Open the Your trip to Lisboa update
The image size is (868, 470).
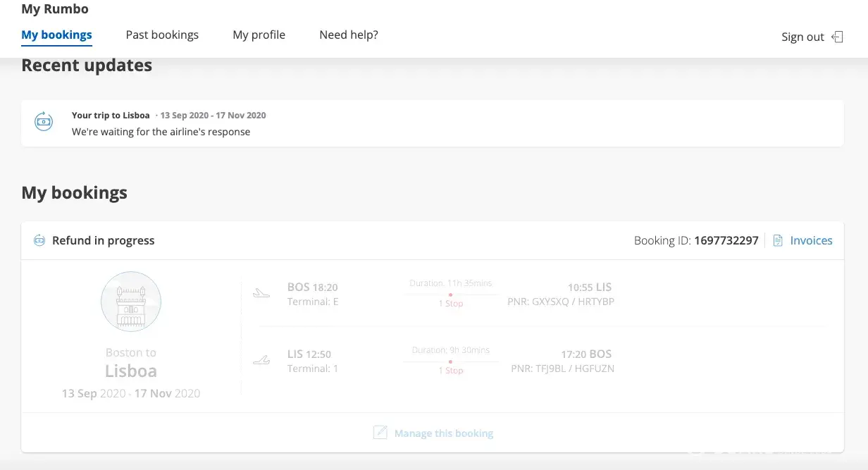tap(111, 116)
